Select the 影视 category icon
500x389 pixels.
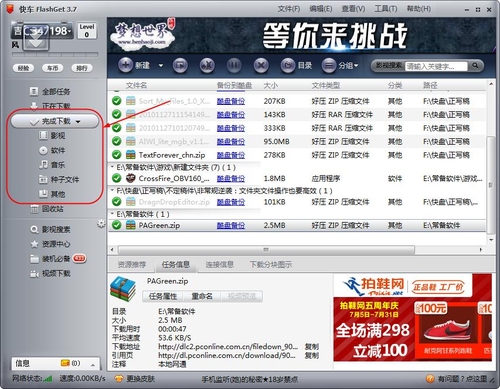[43, 135]
